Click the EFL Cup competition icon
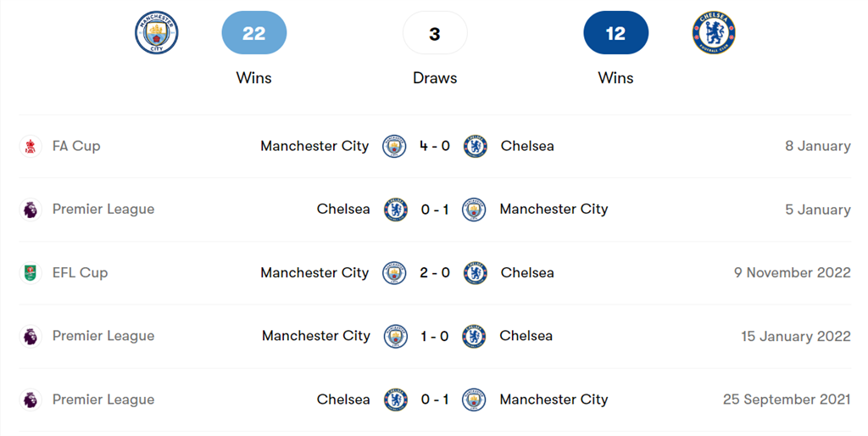The width and height of the screenshot is (868, 436). pyautogui.click(x=31, y=273)
